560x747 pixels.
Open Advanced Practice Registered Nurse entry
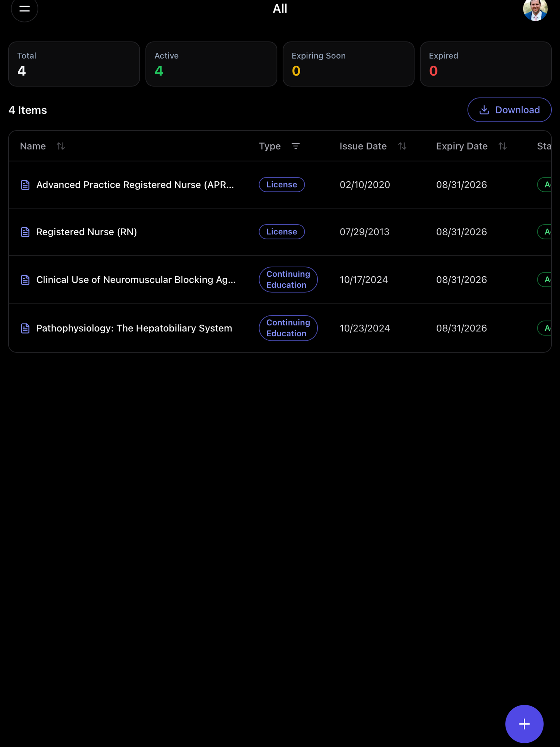click(x=135, y=185)
